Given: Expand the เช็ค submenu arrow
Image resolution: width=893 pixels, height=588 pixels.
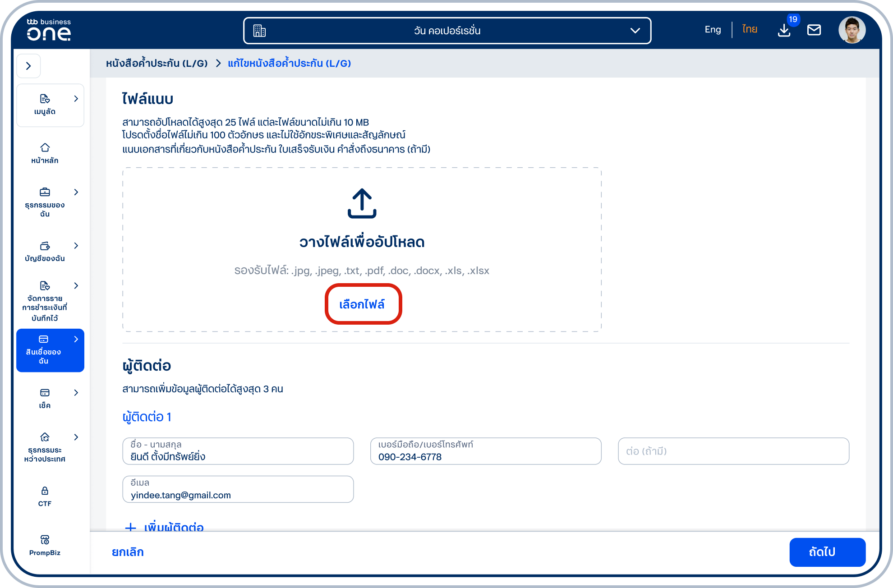Looking at the screenshot, I should click(76, 393).
